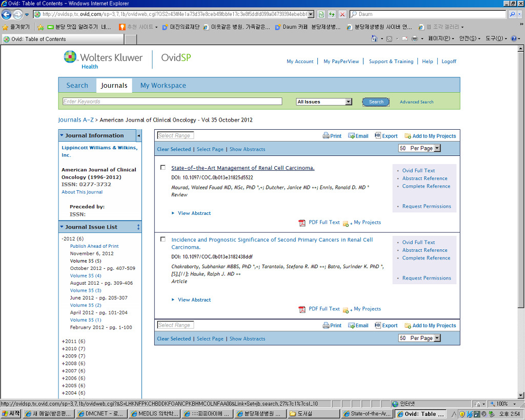
Task: Click the Email icon in top results toolbar
Action: pyautogui.click(x=351, y=136)
